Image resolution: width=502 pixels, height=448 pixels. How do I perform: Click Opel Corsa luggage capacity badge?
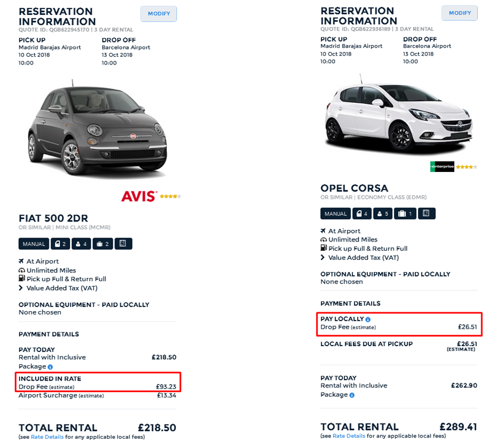pyautogui.click(x=405, y=213)
